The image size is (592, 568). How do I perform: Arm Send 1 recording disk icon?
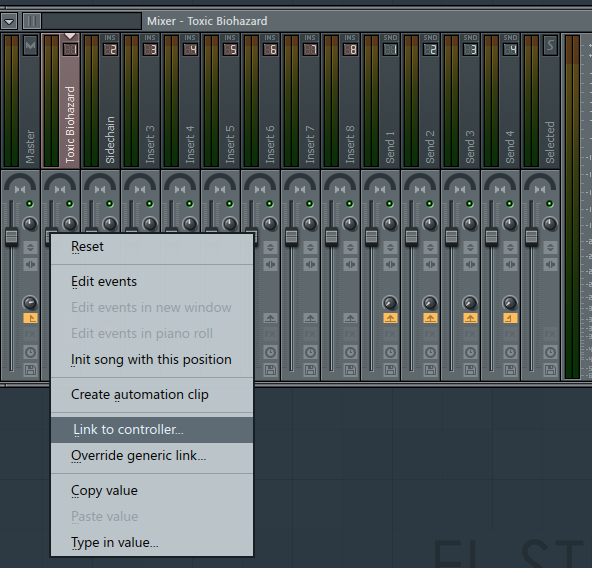[390, 370]
